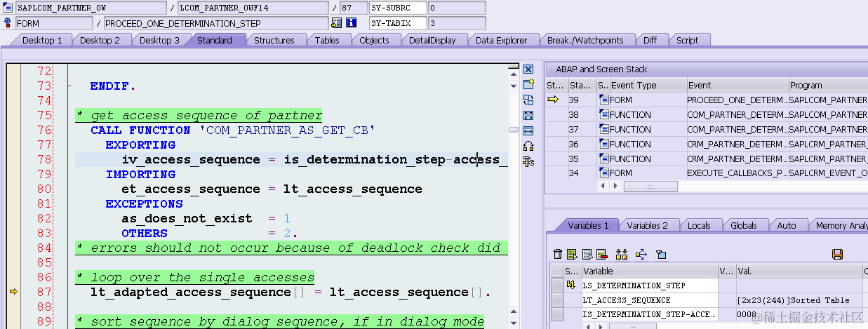Click the new tool icon with star

coord(528,84)
